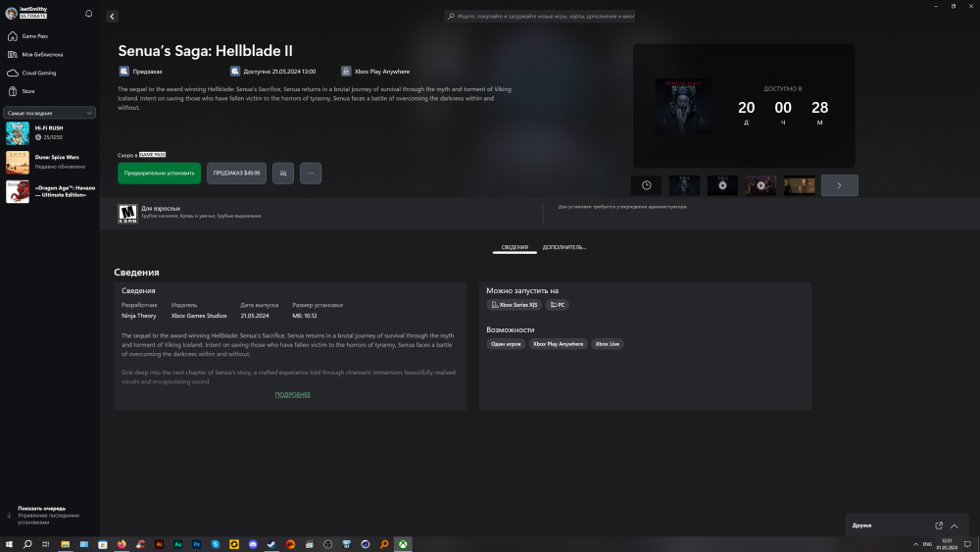The height and width of the screenshot is (552, 980).
Task: Open the "Подробнее" link in description
Action: (292, 394)
